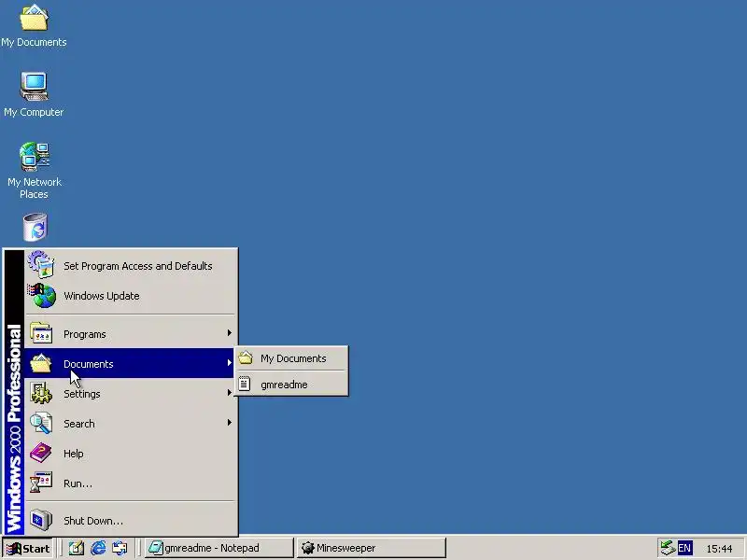
Task: Click the Programs label text
Action: point(85,334)
